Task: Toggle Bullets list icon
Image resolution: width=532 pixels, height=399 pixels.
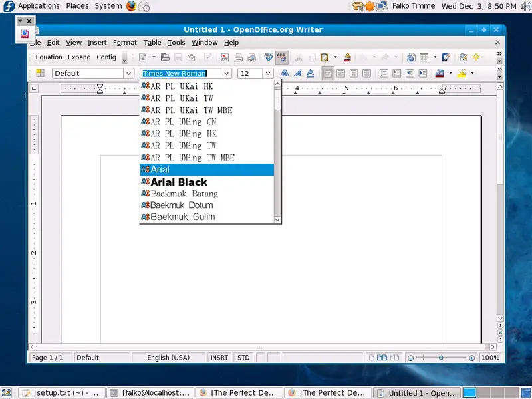Action: pyautogui.click(x=396, y=73)
